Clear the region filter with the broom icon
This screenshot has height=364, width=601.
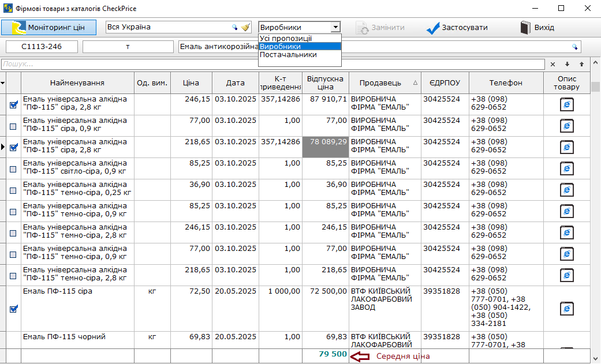click(245, 27)
